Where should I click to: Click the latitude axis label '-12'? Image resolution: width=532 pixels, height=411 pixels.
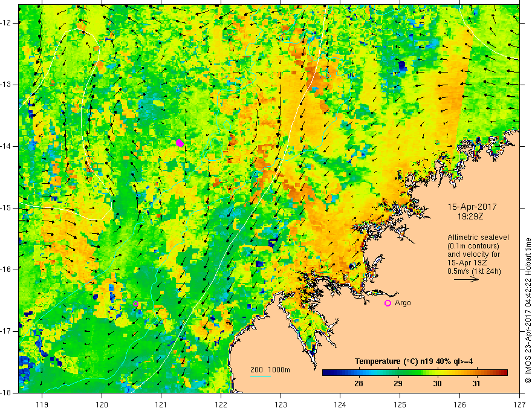pos(7,23)
